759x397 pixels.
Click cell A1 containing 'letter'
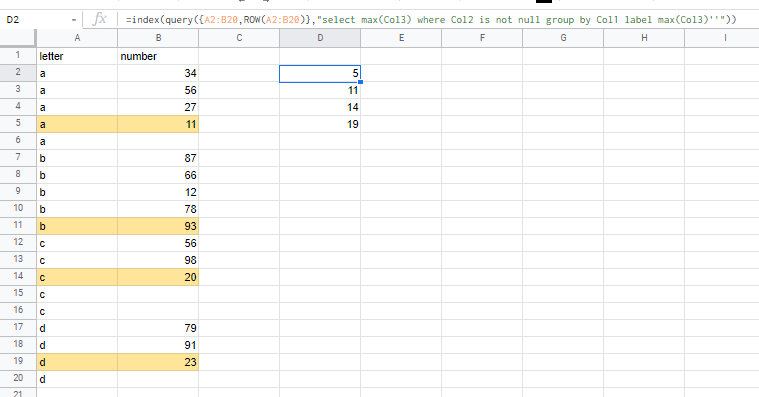(x=77, y=56)
